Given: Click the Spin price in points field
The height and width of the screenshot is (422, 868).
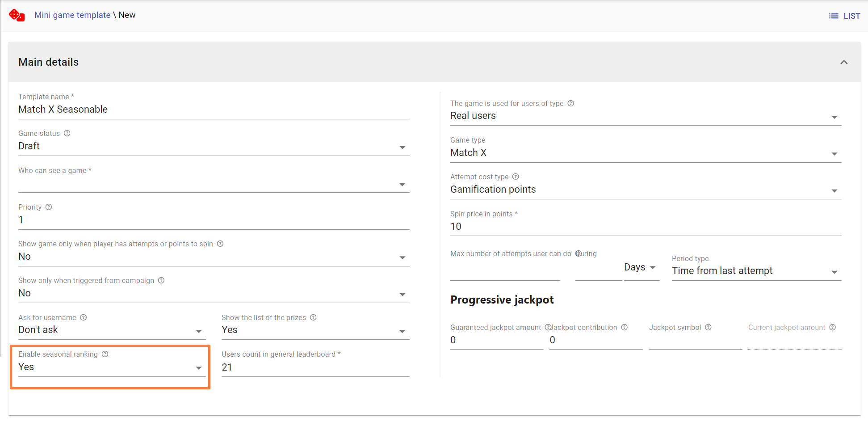Looking at the screenshot, I should coord(645,227).
